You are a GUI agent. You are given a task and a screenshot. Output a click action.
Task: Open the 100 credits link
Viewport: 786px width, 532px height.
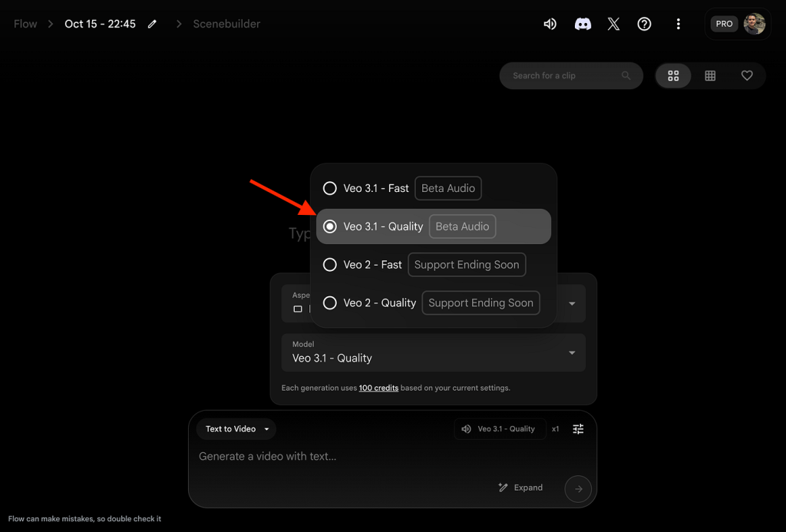[x=378, y=388]
